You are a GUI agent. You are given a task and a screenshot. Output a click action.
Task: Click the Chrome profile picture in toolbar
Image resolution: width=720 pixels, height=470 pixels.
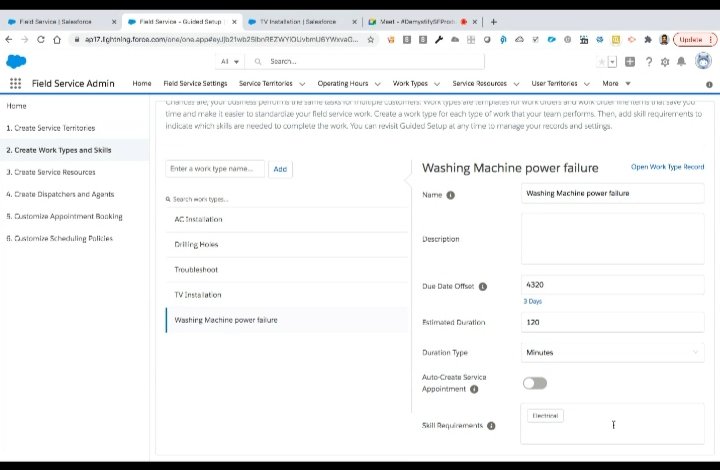pos(664,39)
